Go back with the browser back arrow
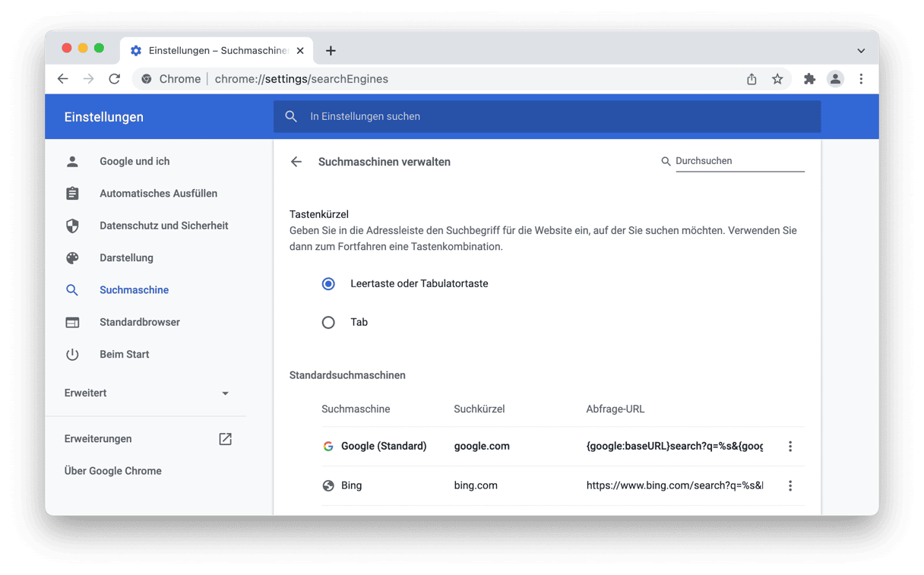The height and width of the screenshot is (575, 924). [63, 79]
